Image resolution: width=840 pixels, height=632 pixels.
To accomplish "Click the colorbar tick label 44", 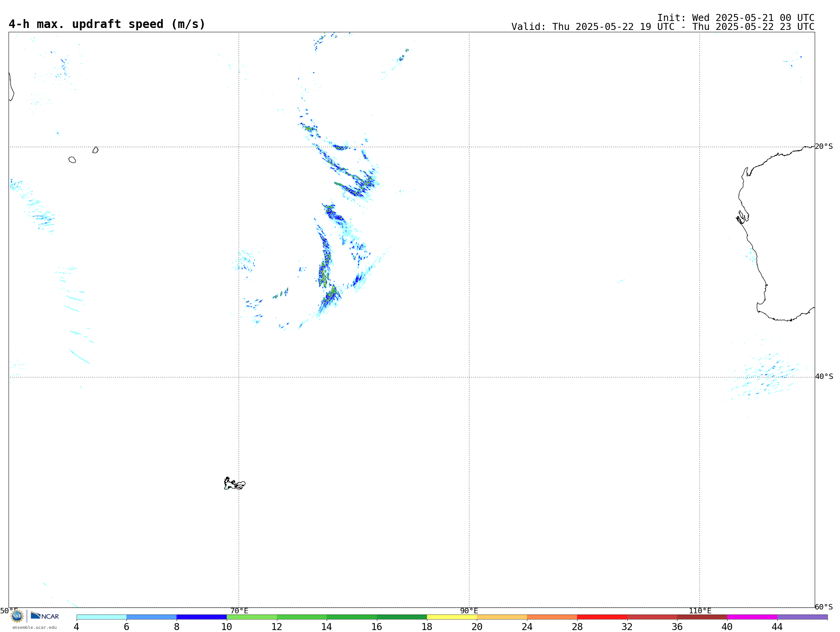I will pyautogui.click(x=777, y=627).
